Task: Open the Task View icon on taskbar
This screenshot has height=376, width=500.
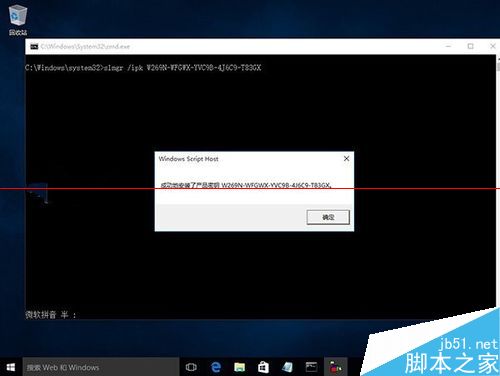Action: (191, 367)
